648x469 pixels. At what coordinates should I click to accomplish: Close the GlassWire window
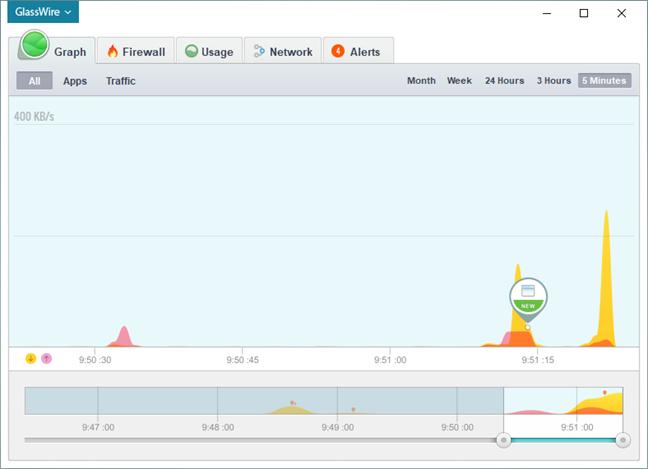click(621, 13)
